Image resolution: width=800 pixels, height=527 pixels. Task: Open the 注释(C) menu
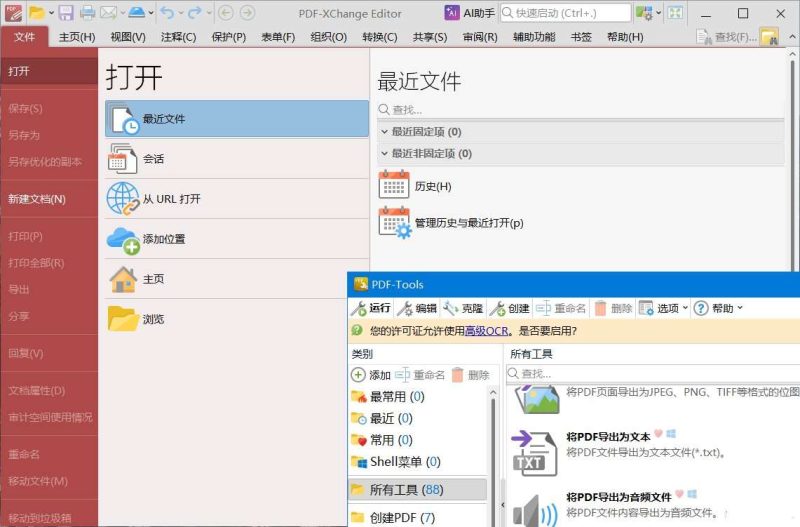coord(179,37)
